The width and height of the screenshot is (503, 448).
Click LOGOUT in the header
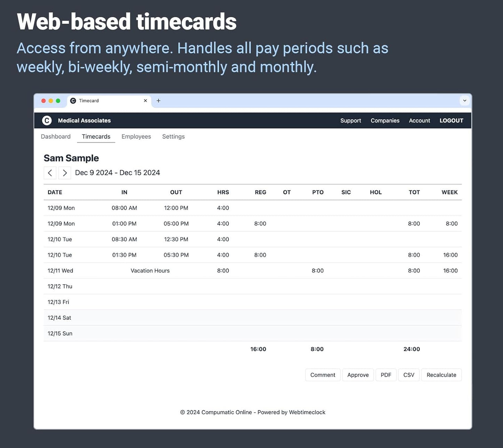click(451, 120)
